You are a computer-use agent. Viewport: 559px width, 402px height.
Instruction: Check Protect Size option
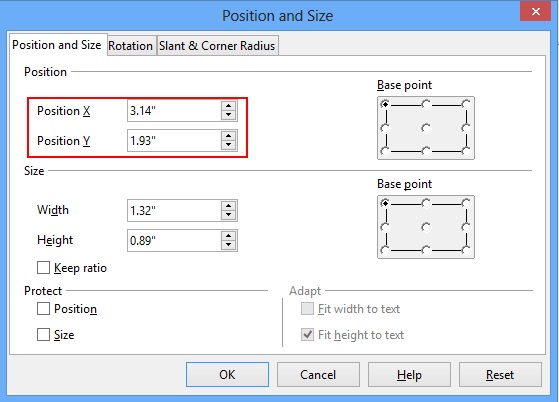pyautogui.click(x=43, y=335)
